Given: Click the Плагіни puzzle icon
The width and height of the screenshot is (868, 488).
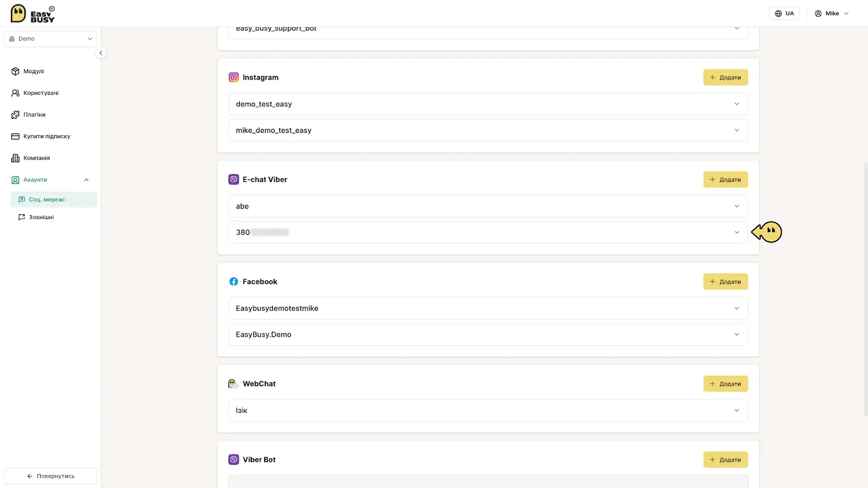Looking at the screenshot, I should click(15, 115).
